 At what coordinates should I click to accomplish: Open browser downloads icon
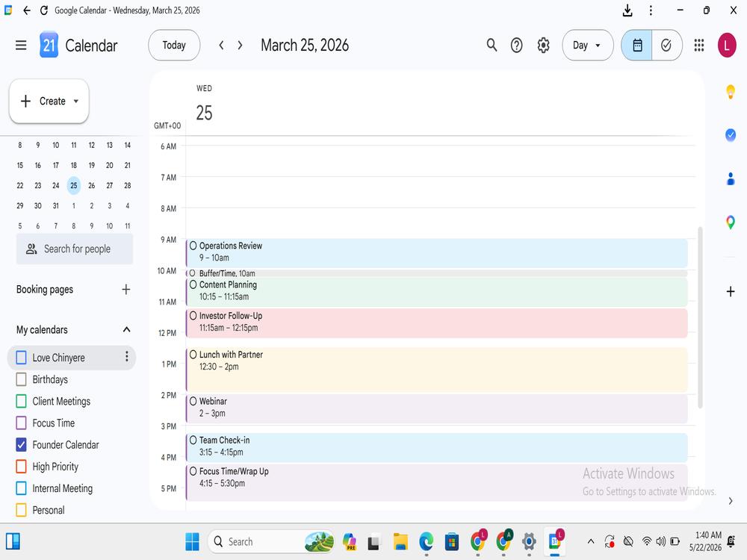point(627,10)
